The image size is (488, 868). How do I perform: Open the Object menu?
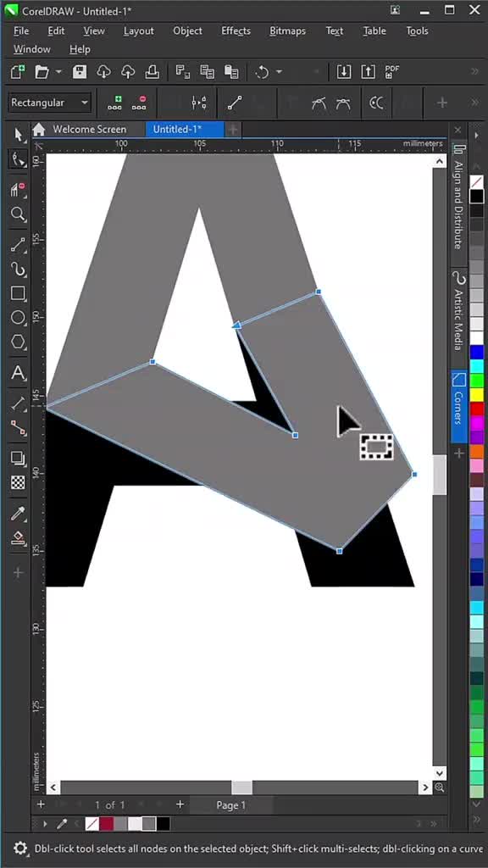187,31
